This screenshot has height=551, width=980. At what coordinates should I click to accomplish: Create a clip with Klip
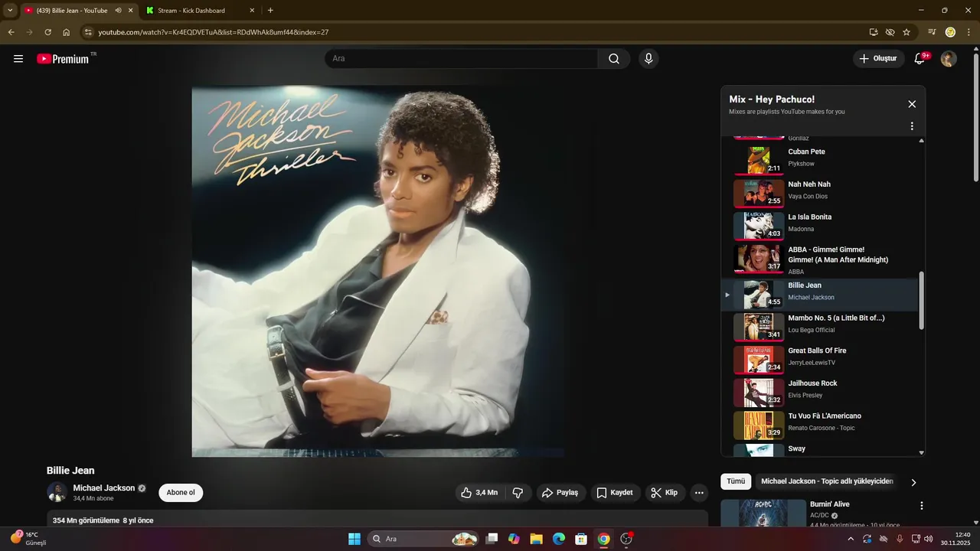coord(665,493)
